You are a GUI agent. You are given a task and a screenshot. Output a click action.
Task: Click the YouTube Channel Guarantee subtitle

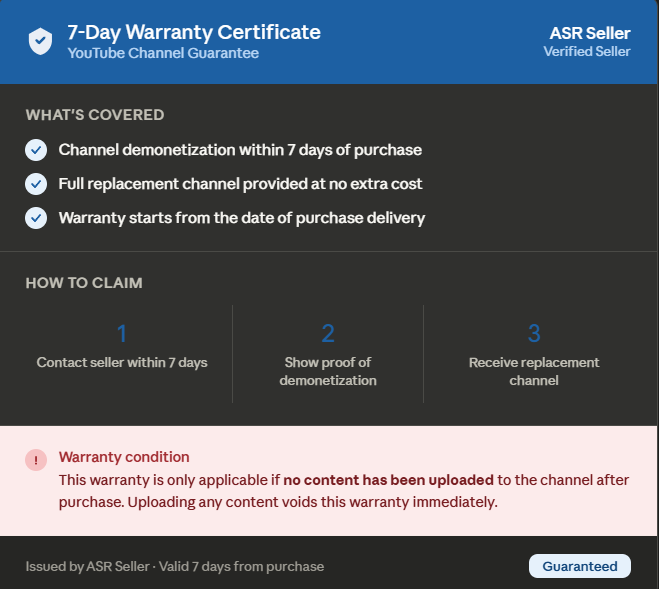pyautogui.click(x=163, y=53)
